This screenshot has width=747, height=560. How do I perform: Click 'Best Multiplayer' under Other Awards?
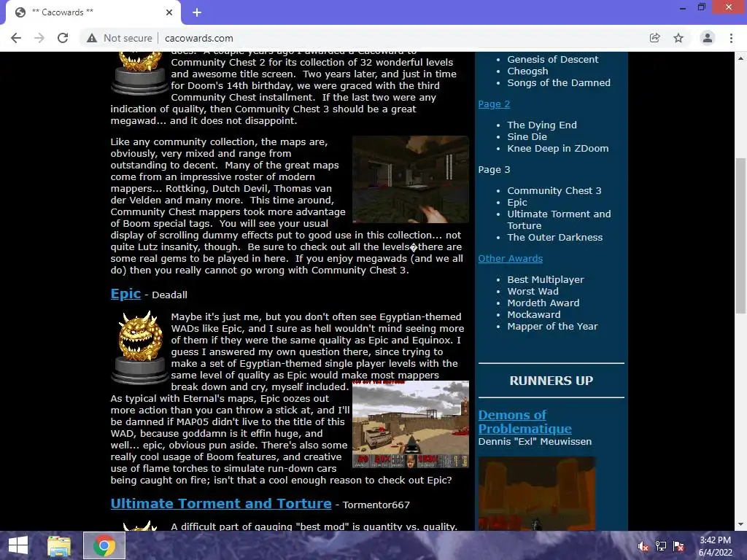[546, 280]
